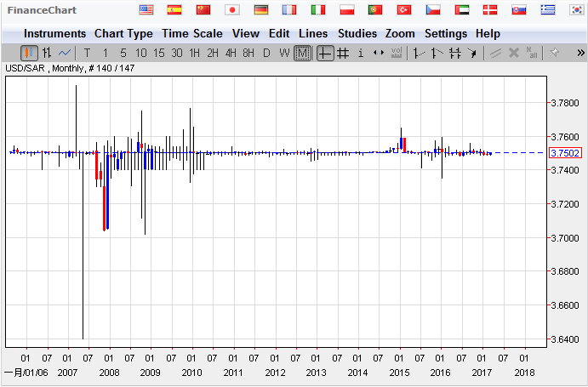Screen dimensions: 588x387
Task: Click the info 'i' toolbar icon
Action: 361,53
